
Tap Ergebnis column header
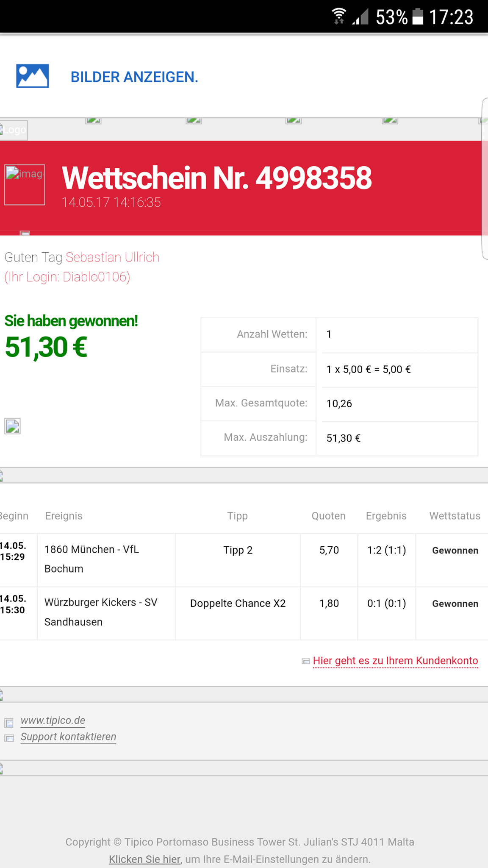pyautogui.click(x=386, y=516)
